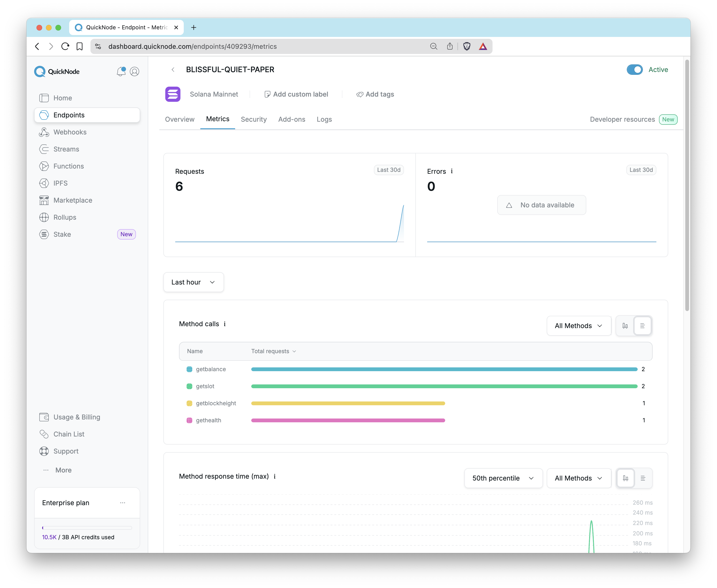Go back using the arrow beside BLISSFUL-QUIET-PAPER
This screenshot has width=717, height=588.
click(173, 69)
